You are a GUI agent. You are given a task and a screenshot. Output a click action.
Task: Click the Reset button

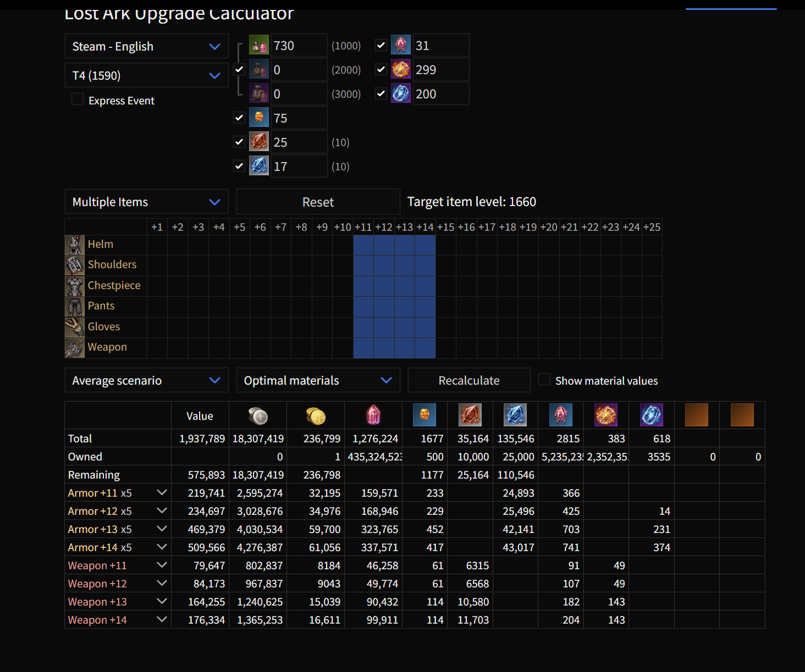(318, 202)
